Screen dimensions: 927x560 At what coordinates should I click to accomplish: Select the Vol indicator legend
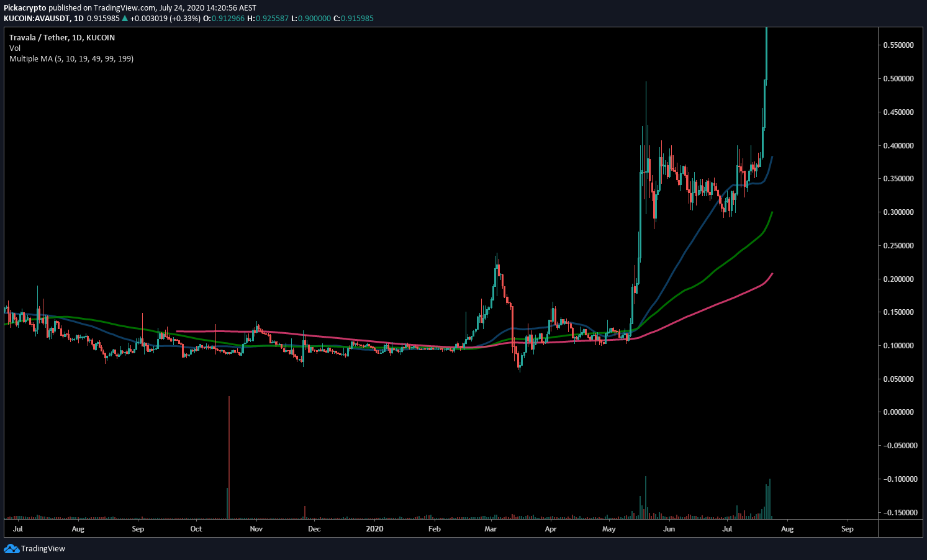pos(15,48)
